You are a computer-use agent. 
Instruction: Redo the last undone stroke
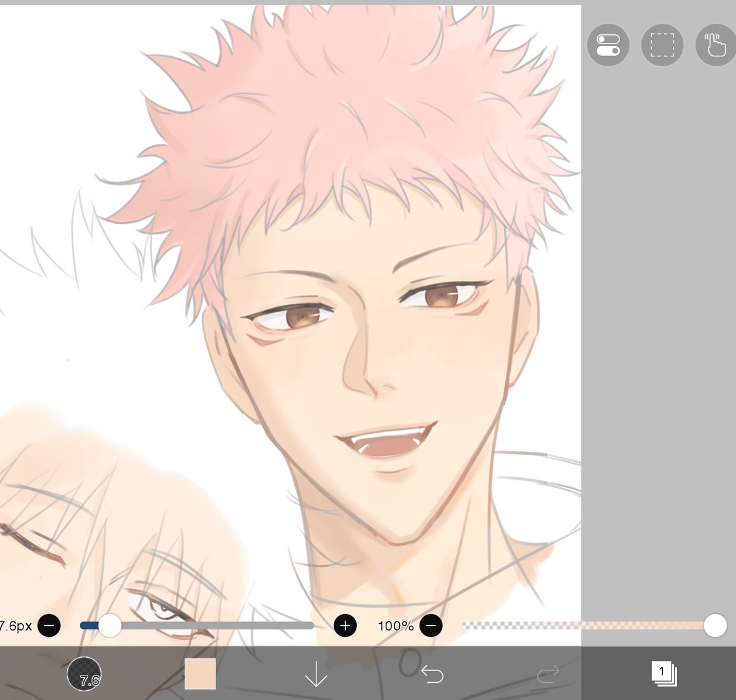click(548, 675)
